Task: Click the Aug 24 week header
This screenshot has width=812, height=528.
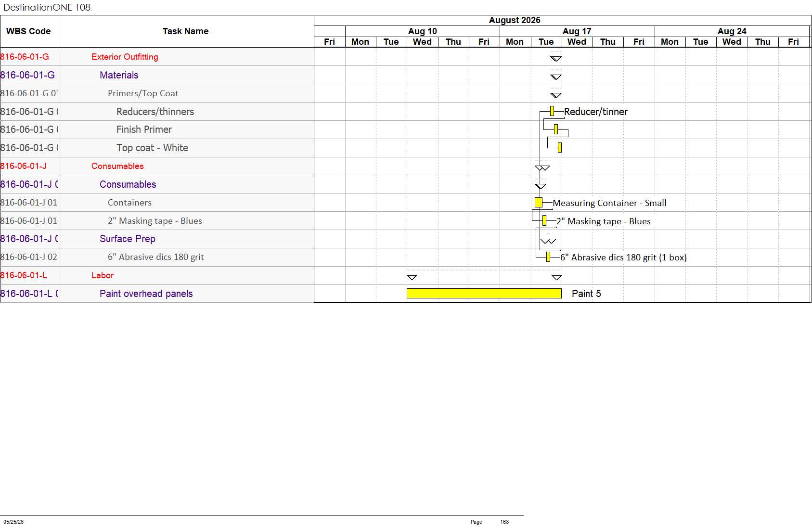Action: (732, 31)
